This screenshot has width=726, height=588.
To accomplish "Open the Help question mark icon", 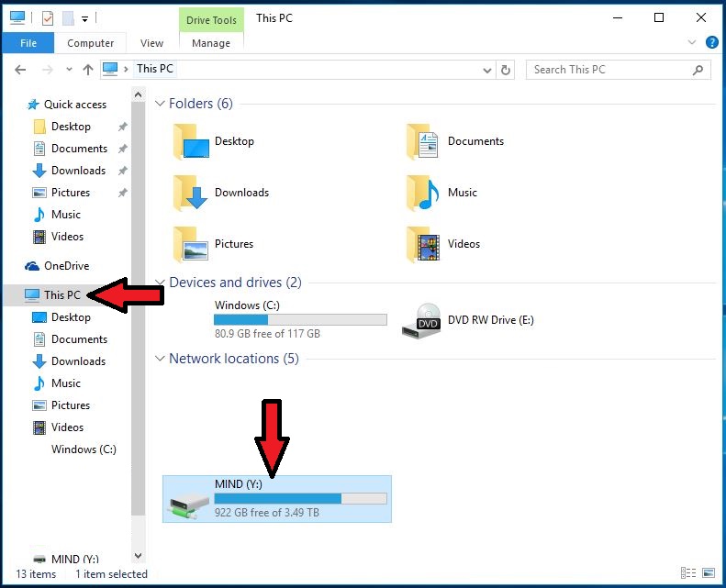I will pos(711,42).
